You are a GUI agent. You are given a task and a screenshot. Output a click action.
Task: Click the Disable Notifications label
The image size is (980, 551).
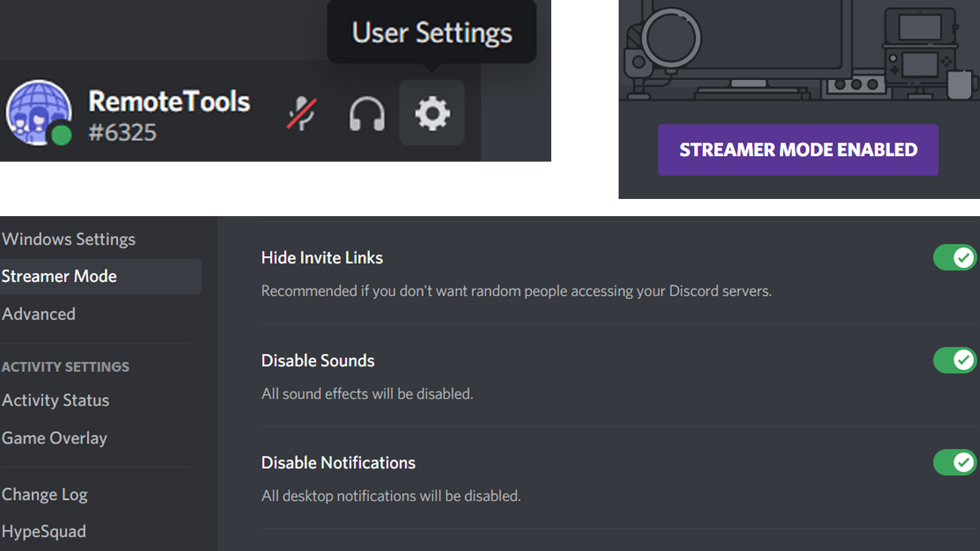click(338, 463)
